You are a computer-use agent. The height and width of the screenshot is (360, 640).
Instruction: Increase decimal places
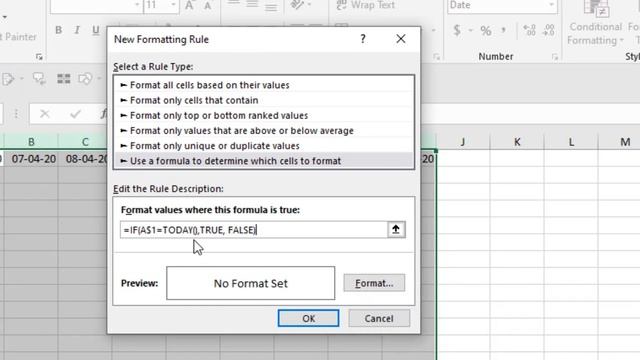click(529, 30)
